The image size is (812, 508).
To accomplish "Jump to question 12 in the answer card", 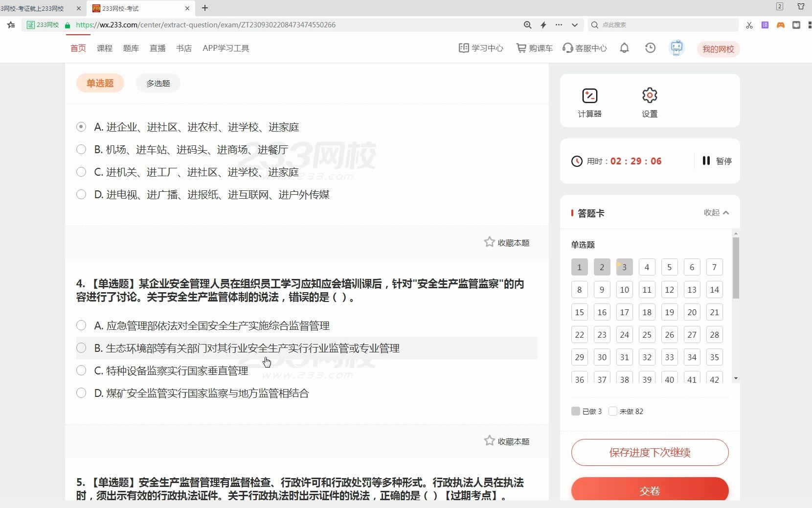I will click(669, 289).
